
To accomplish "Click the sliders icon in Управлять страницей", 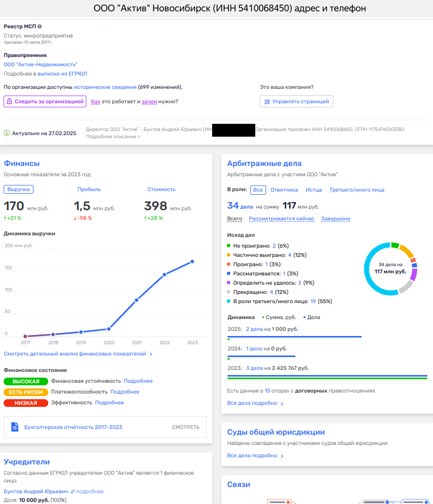I will [x=267, y=102].
